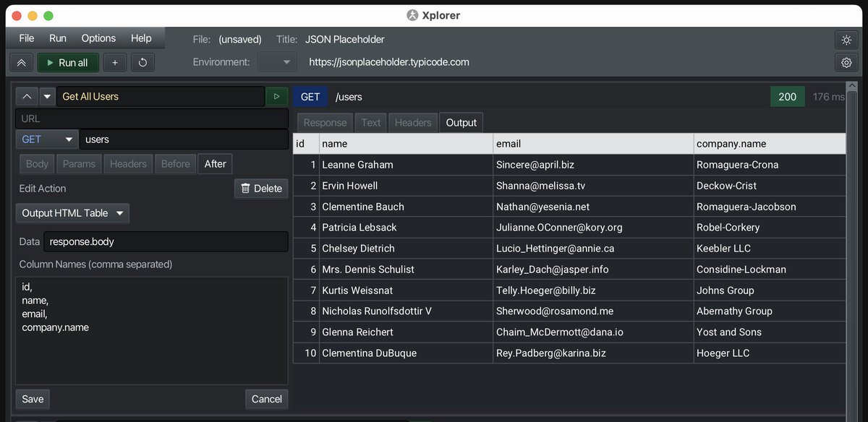Cancel editing the action
The height and width of the screenshot is (422, 868).
[x=266, y=399]
